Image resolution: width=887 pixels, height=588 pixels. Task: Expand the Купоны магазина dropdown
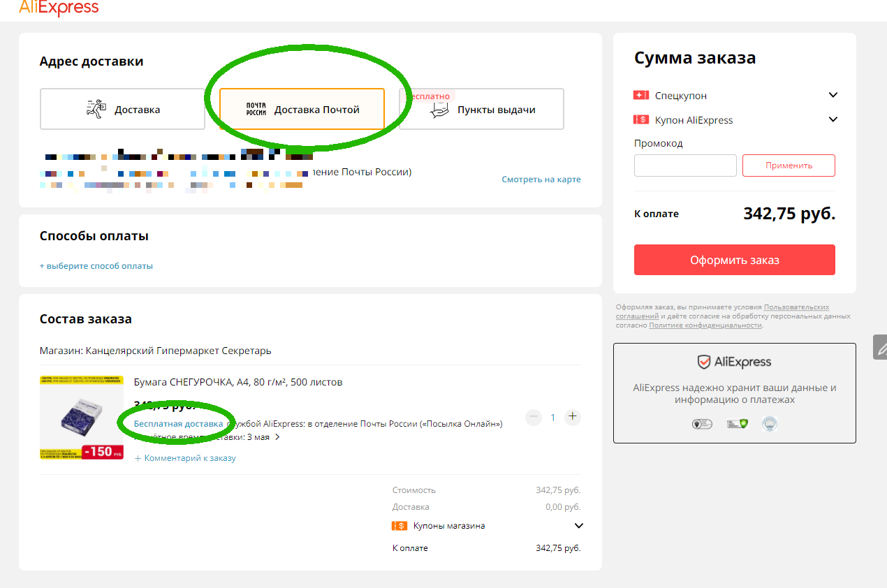578,526
